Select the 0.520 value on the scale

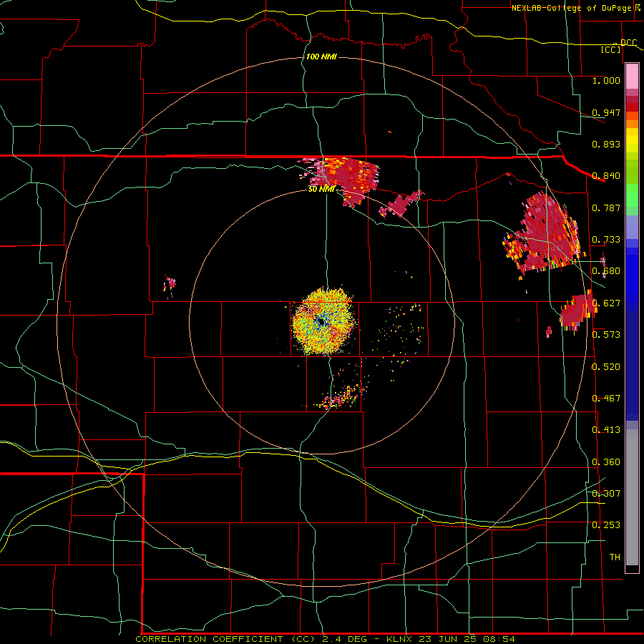[x=606, y=367]
